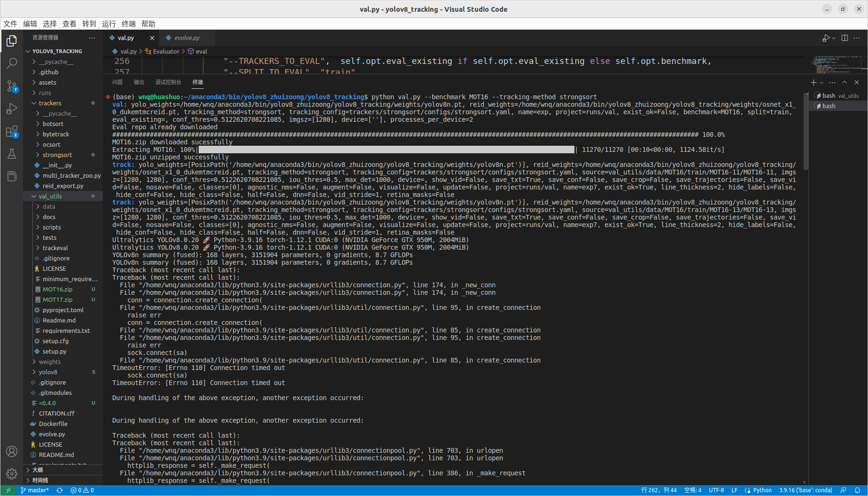Open the 运行 menu in the menu bar
The width and height of the screenshot is (868, 496).
click(x=108, y=24)
